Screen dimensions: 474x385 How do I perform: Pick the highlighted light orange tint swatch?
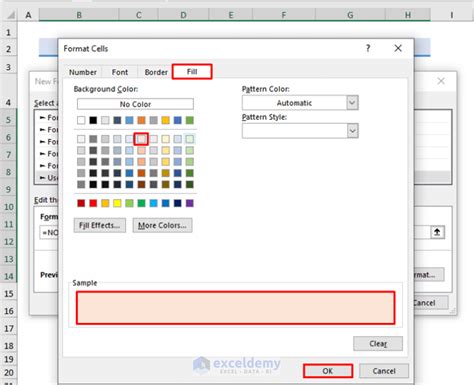click(x=141, y=139)
